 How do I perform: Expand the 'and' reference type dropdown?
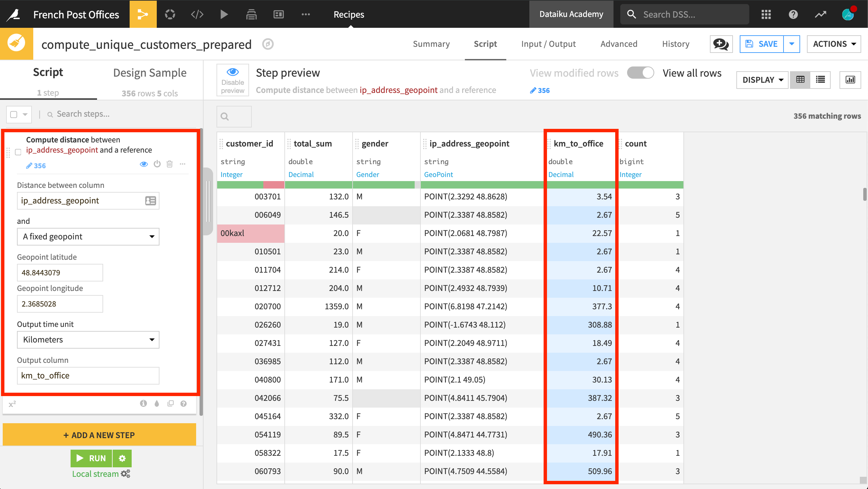(x=89, y=236)
